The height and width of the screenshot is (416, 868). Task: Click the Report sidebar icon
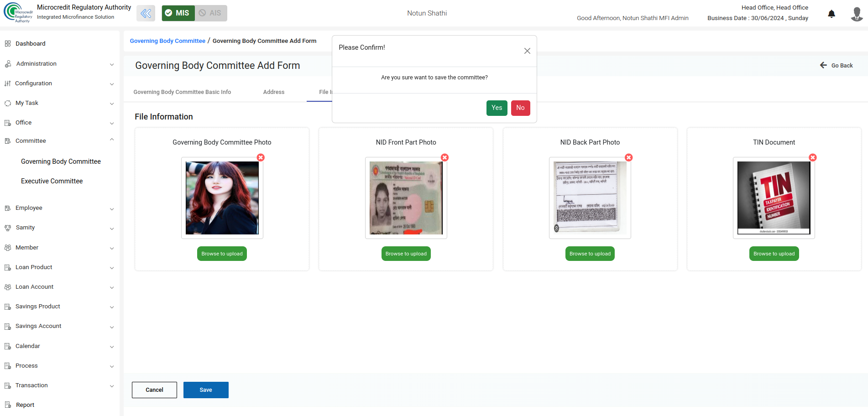point(8,405)
